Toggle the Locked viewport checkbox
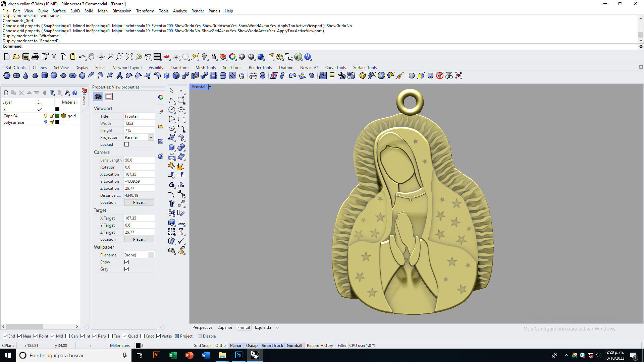The image size is (644, 362). tap(126, 144)
